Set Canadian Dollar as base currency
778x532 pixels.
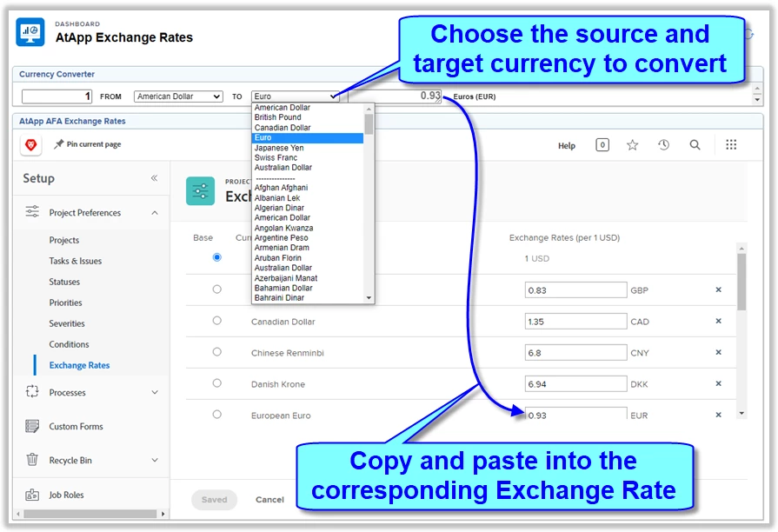[216, 321]
